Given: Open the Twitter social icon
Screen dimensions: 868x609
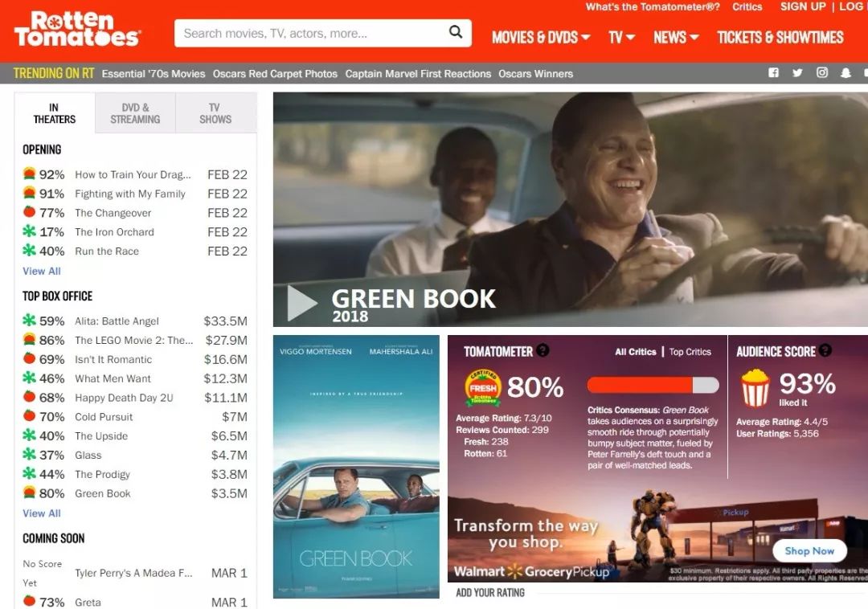Looking at the screenshot, I should pyautogui.click(x=797, y=72).
